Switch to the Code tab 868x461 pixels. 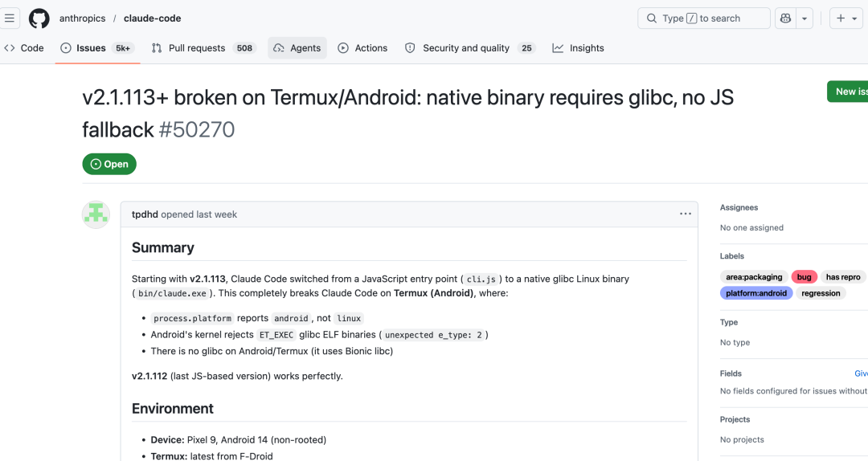tap(24, 48)
